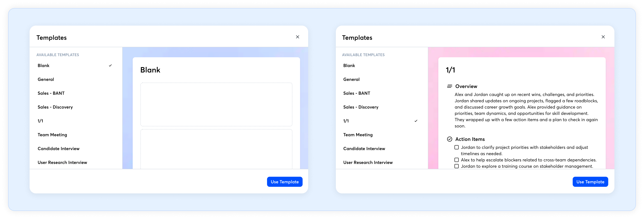
Task: Choose User Research Interview in the 1/1 dialog
Action: [368, 163]
